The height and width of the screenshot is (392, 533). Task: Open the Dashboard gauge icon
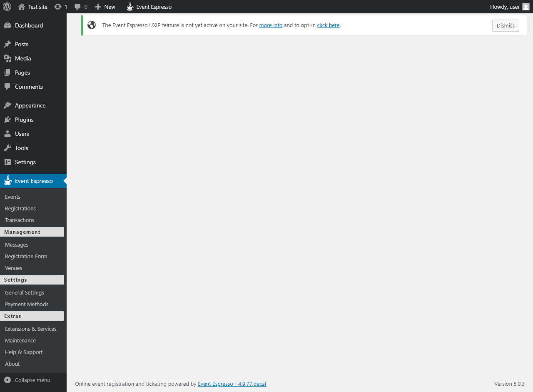tap(7, 25)
